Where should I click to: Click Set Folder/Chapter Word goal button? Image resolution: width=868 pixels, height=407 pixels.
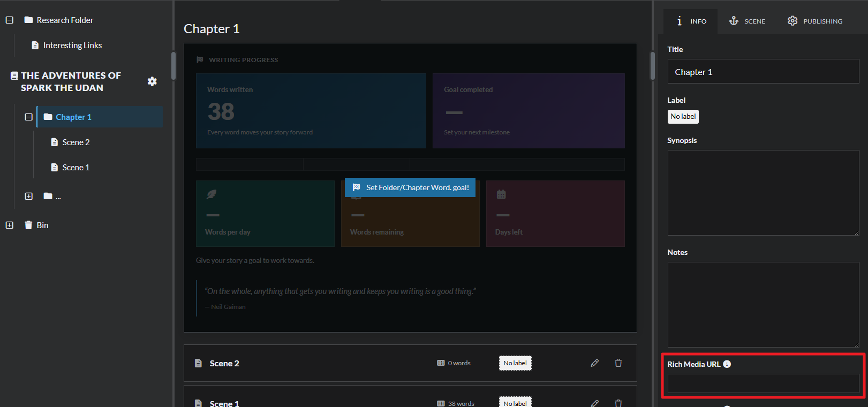[x=410, y=187]
